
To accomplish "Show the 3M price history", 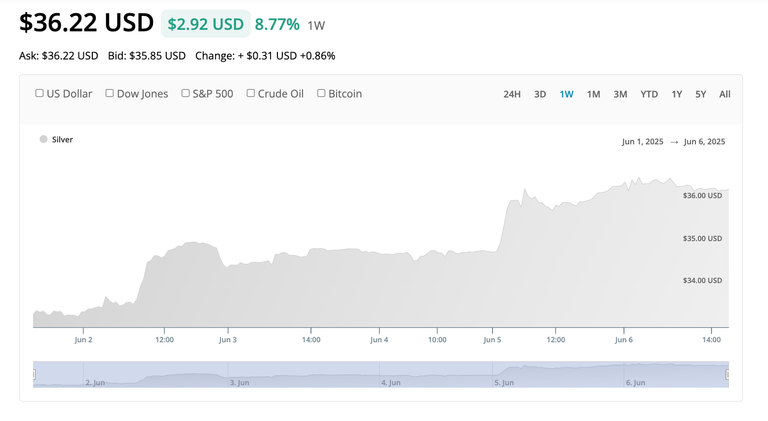I will point(620,94).
